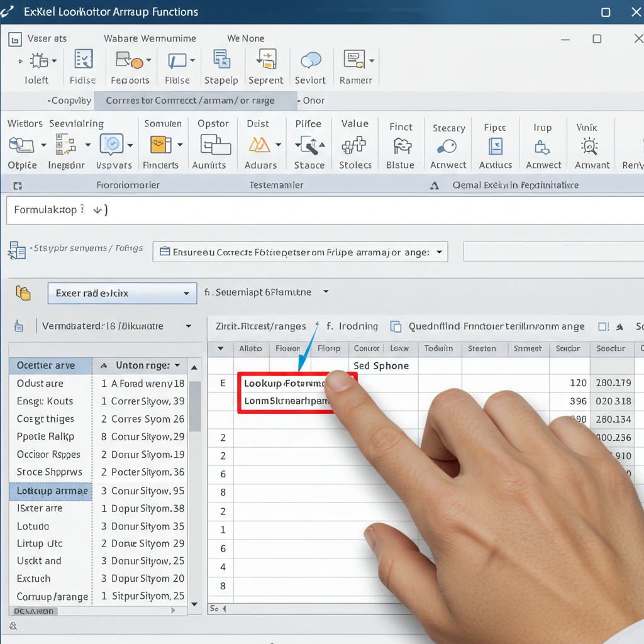Image resolution: width=644 pixels, height=644 pixels.
Task: Click the Corruup/arange list entry
Action: [53, 596]
